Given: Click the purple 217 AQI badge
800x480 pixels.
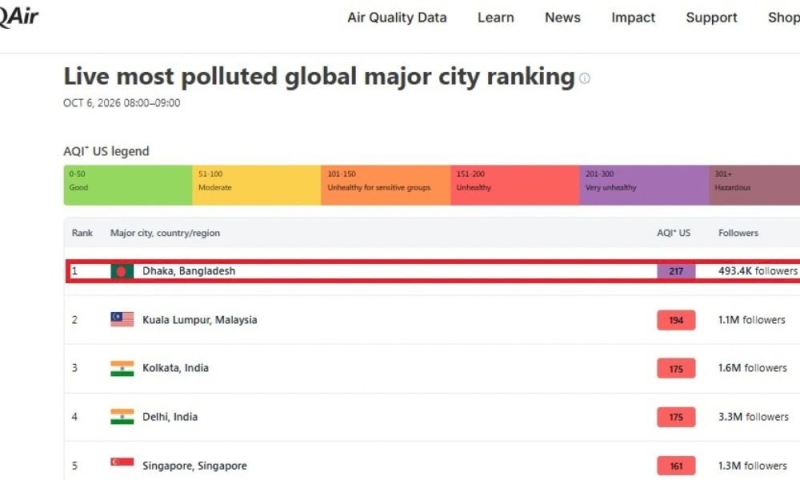Looking at the screenshot, I should coord(676,271).
